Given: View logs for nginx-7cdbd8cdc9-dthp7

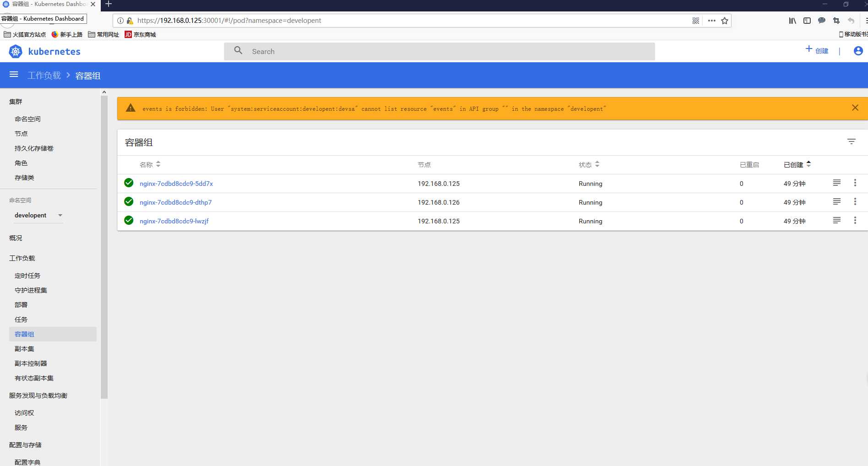Looking at the screenshot, I should pyautogui.click(x=836, y=201).
